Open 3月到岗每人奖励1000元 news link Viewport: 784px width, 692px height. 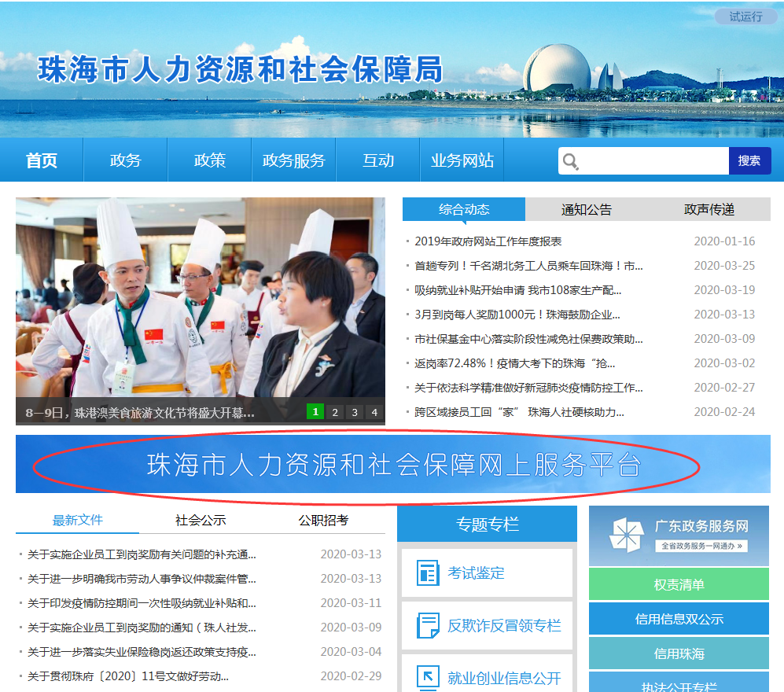(x=517, y=315)
